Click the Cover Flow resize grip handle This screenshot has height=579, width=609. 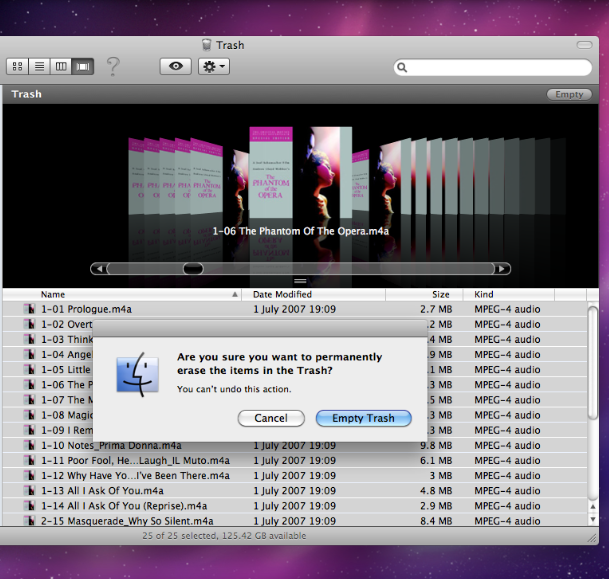click(300, 281)
